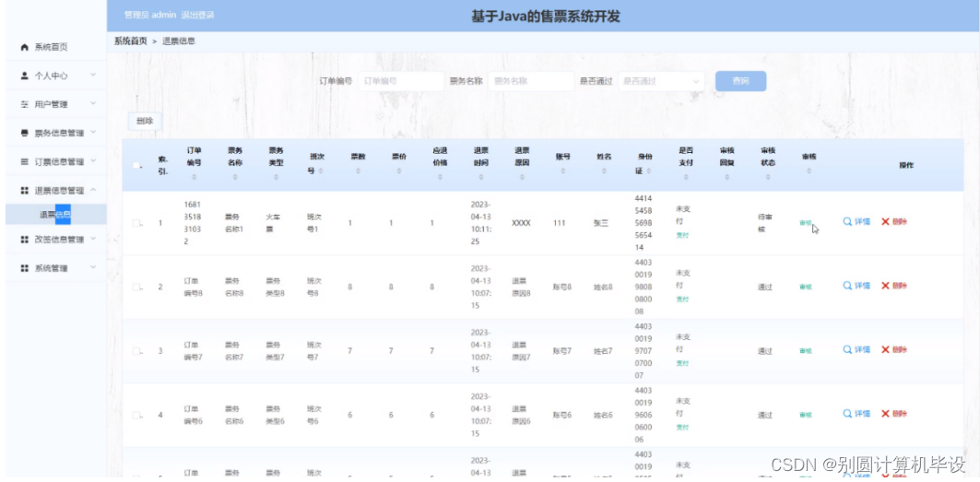
Task: Click red X delete icon for 姓名8 row
Action: [x=885, y=286]
